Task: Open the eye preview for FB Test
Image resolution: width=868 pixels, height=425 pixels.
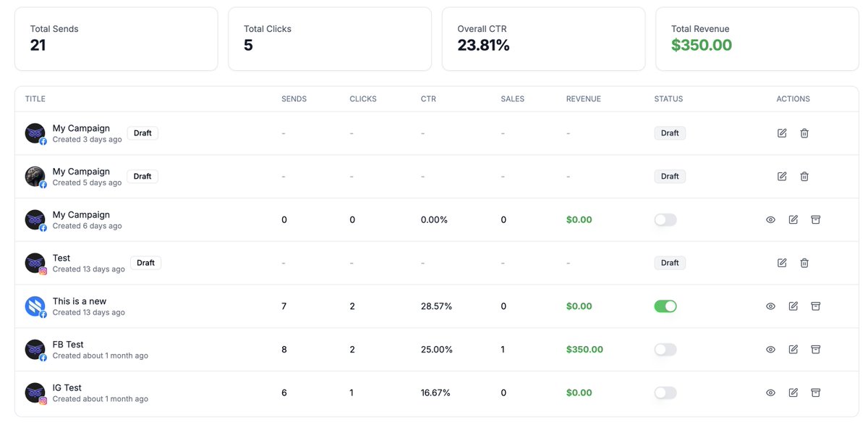Action: point(771,350)
